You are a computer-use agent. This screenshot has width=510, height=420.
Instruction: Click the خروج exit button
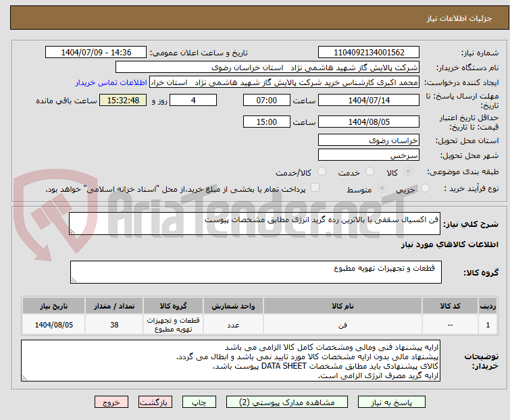111,402
